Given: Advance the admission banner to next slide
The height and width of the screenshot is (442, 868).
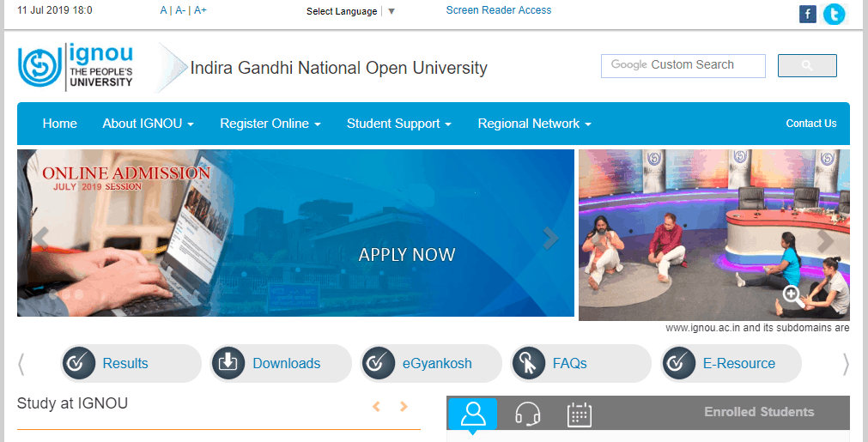Looking at the screenshot, I should [550, 239].
